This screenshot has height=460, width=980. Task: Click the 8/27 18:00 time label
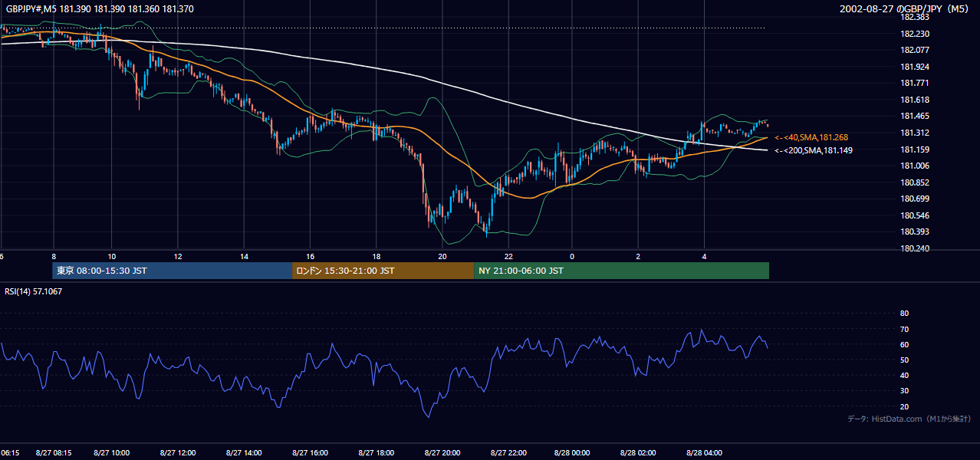[x=376, y=453]
